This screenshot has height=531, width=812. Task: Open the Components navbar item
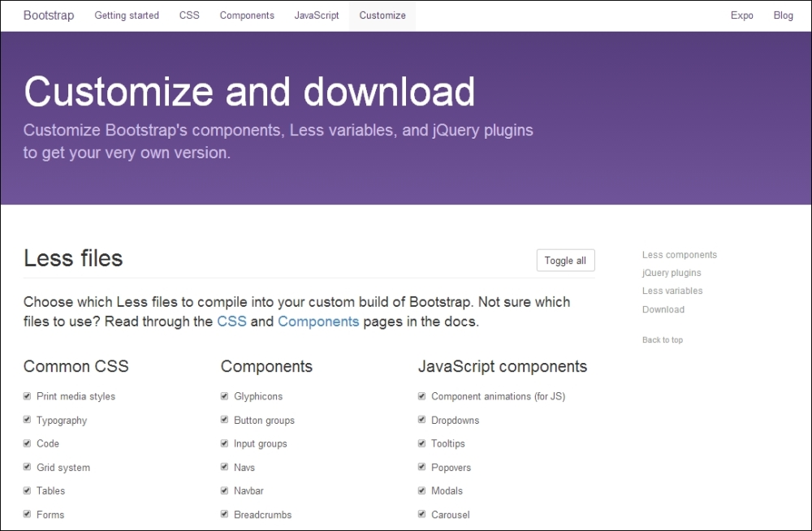(247, 15)
